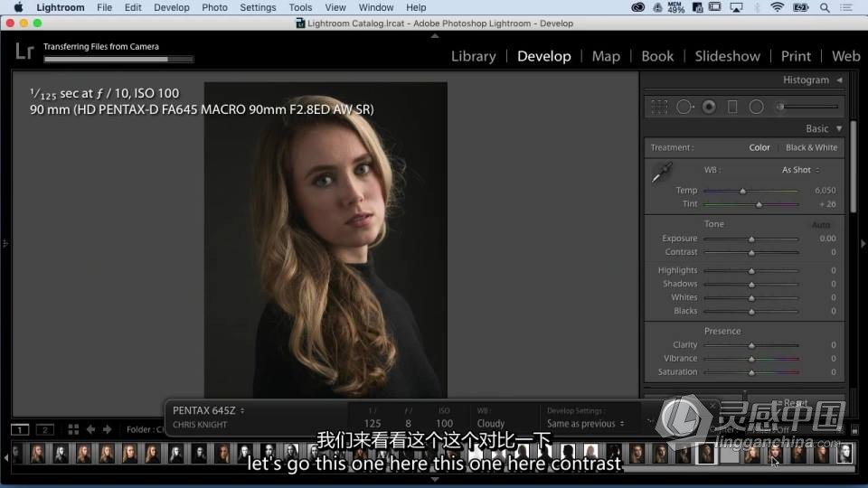Open the Tools menu

pos(300,8)
